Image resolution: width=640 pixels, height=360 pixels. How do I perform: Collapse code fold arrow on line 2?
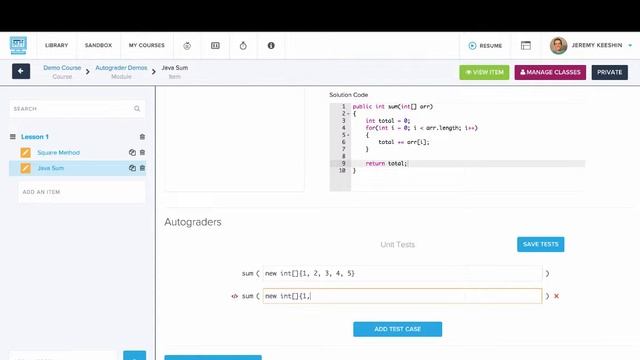click(x=348, y=114)
